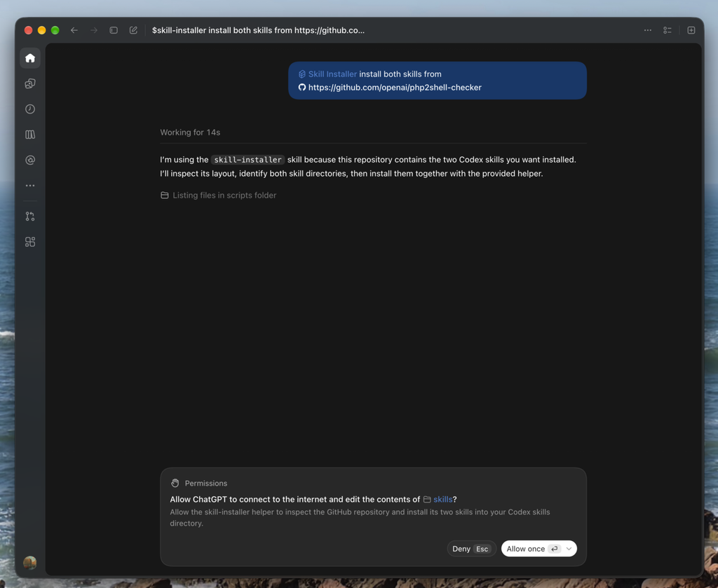Click the conversation title in the title bar

258,30
